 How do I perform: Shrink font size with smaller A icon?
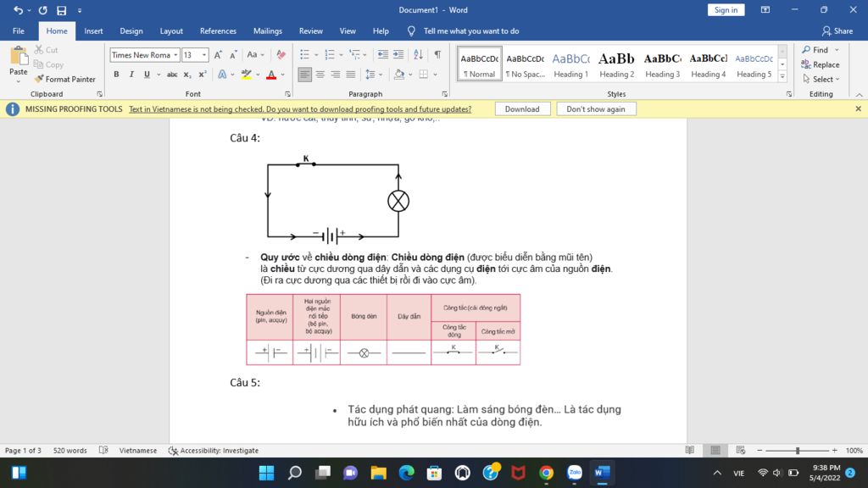234,55
